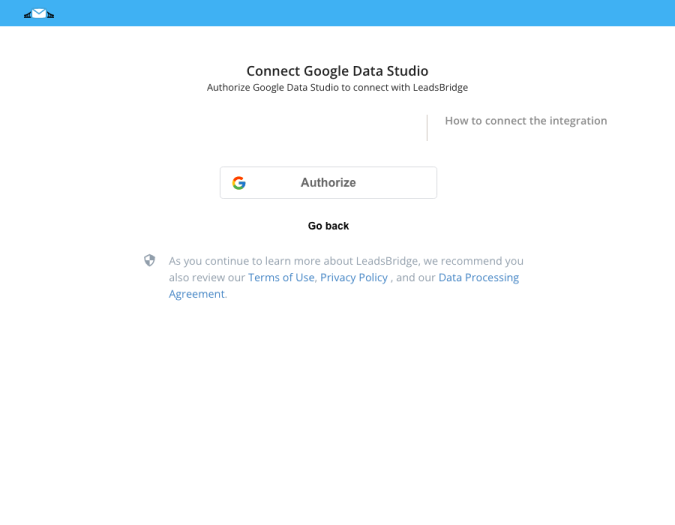Click the Google G logo icon
This screenshot has height=525, width=675.
point(239,183)
